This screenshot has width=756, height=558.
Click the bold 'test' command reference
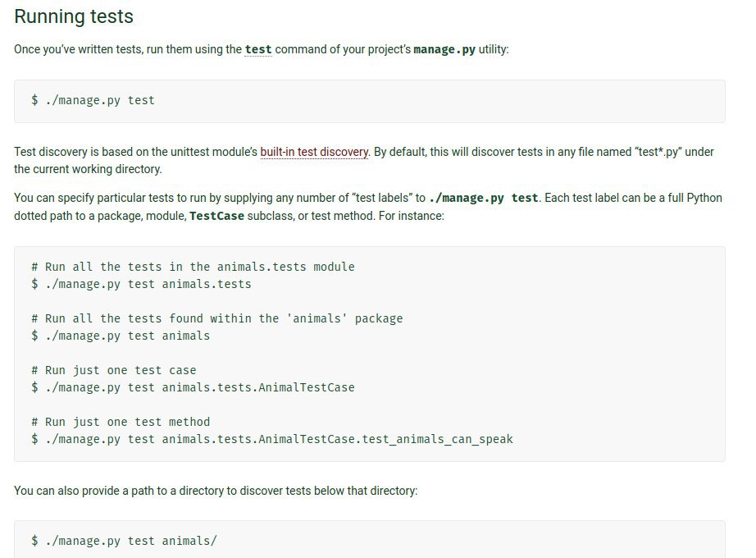coord(258,49)
